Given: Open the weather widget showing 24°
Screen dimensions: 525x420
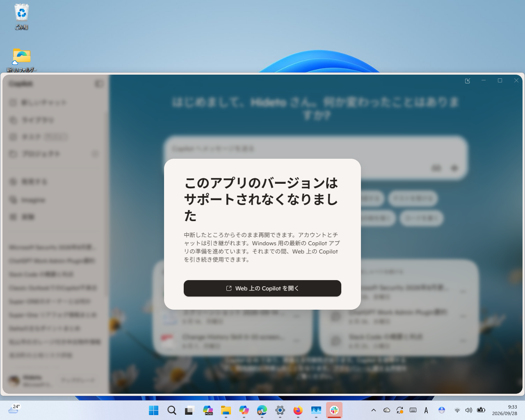Looking at the screenshot, I should (x=14, y=409).
